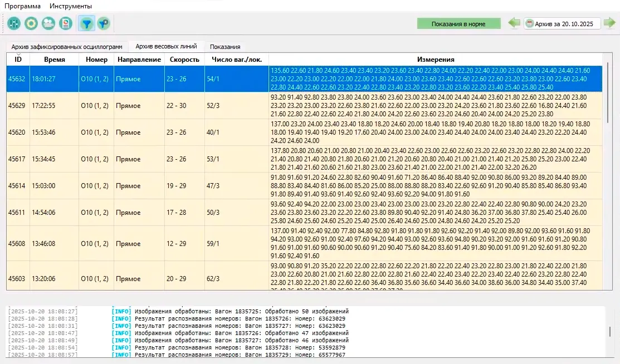Click the green ring icon in toolbar
Screen dimensions: 620x364
coord(31,23)
